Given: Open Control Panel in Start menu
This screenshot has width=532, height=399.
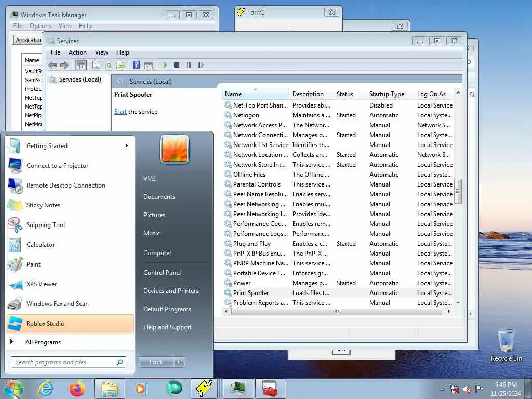Looking at the screenshot, I should coord(162,273).
